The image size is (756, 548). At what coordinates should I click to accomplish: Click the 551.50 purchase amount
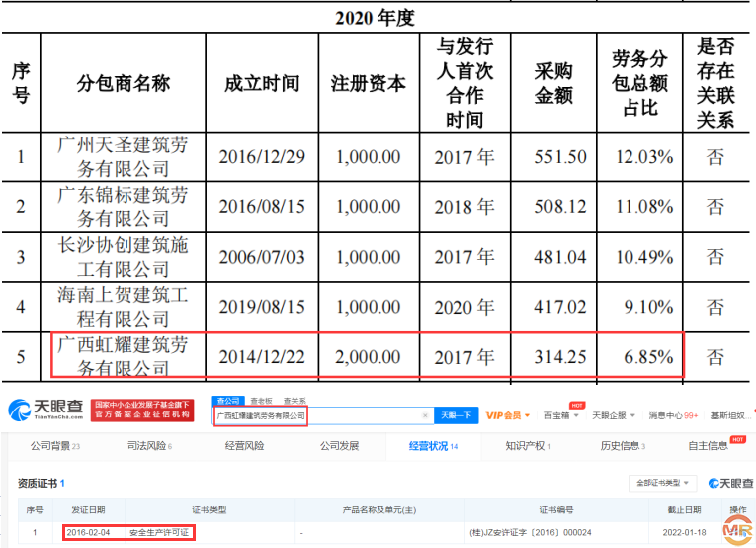pos(560,157)
